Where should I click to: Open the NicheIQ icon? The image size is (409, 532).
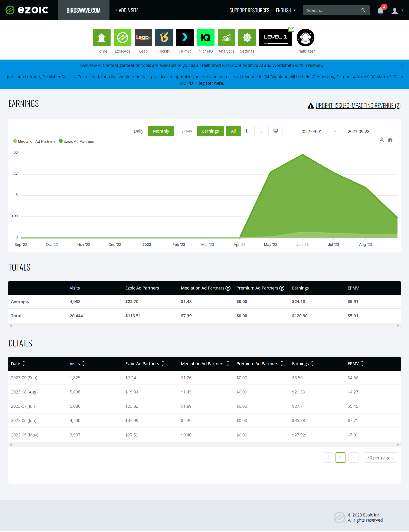(206, 37)
